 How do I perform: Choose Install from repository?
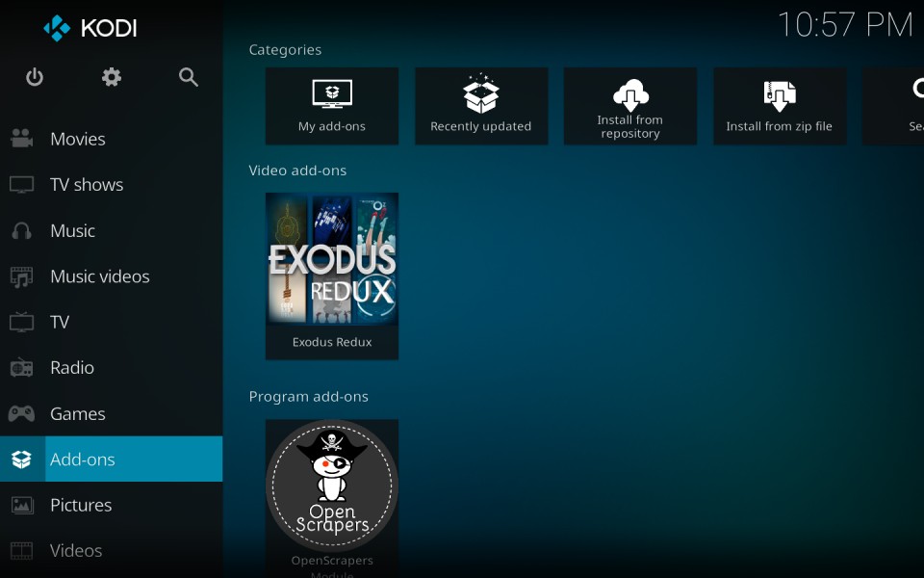630,106
